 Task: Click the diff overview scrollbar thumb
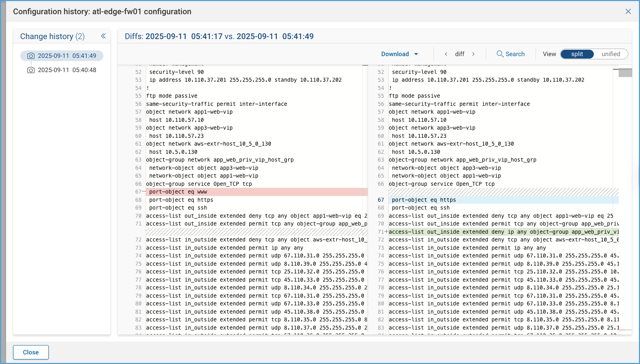point(625,73)
